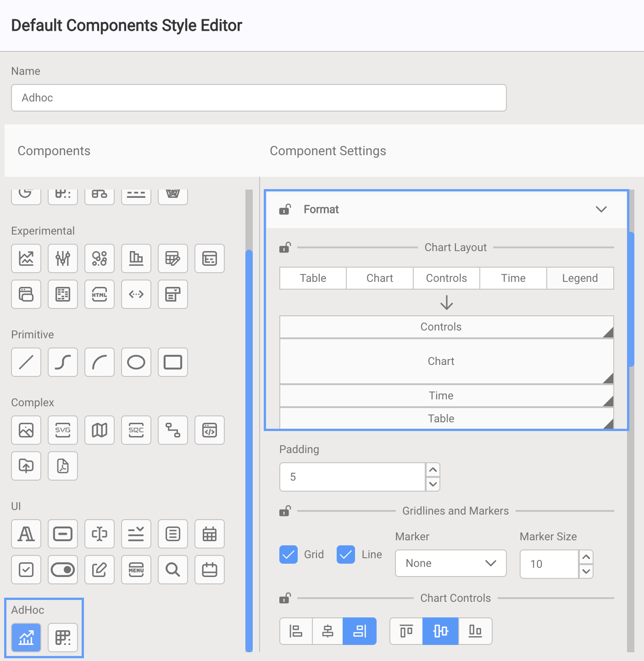Collapse the Format section chevron
This screenshot has width=644, height=661.
(601, 209)
